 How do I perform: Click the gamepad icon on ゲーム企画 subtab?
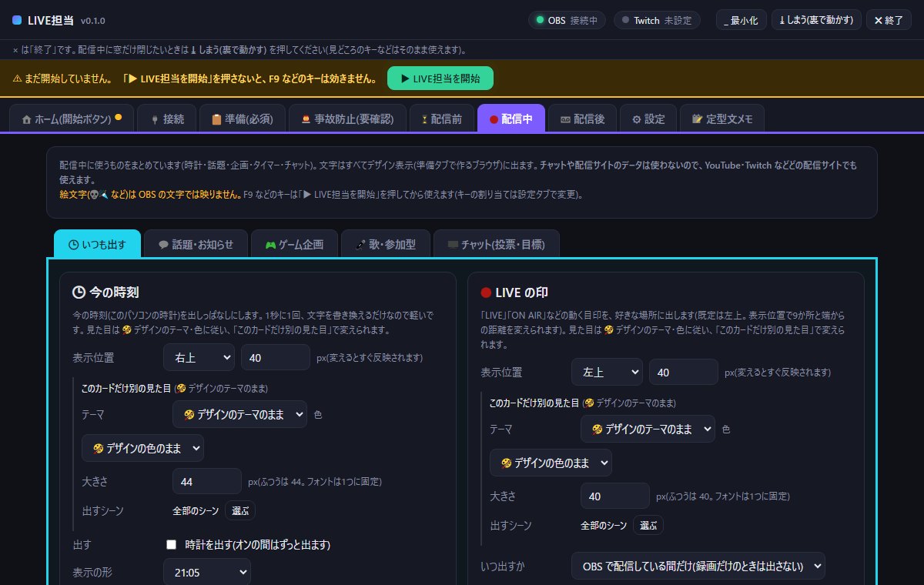click(270, 245)
